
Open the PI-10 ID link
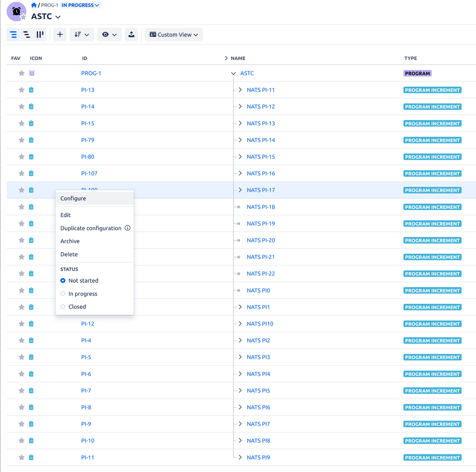(x=88, y=441)
